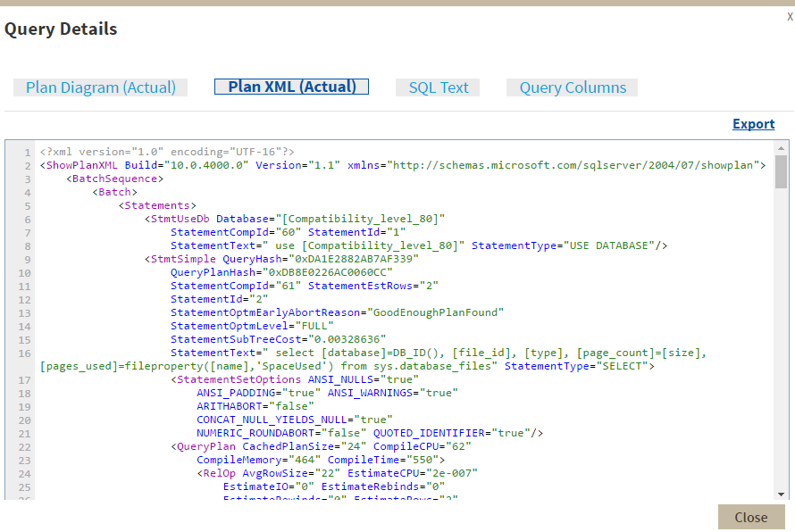Click the EstimateIO attribute
Screen dimensions: 795x532
(x=255, y=486)
